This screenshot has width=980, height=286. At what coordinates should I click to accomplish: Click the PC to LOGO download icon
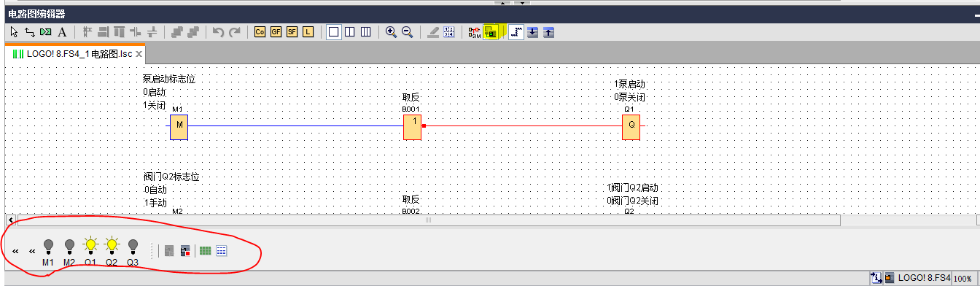pos(532,32)
